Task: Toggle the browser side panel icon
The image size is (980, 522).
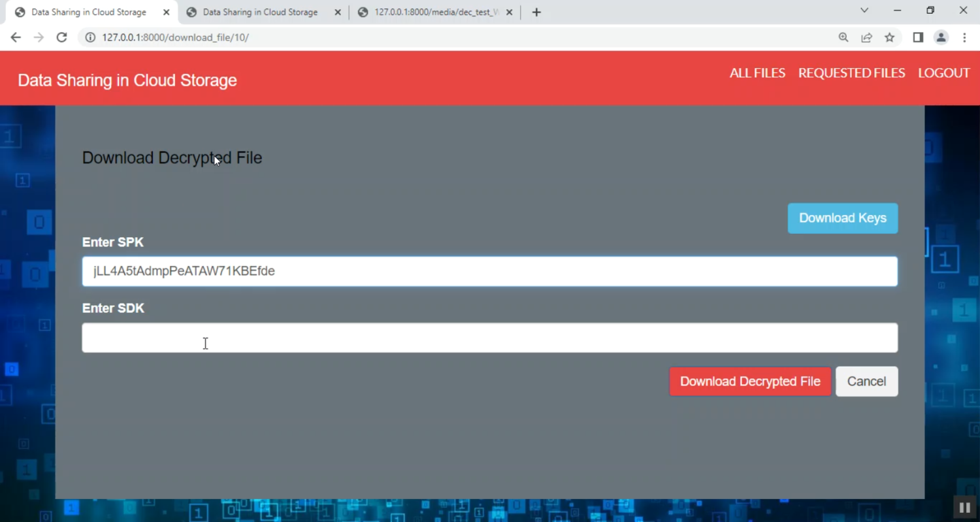Action: coord(918,37)
